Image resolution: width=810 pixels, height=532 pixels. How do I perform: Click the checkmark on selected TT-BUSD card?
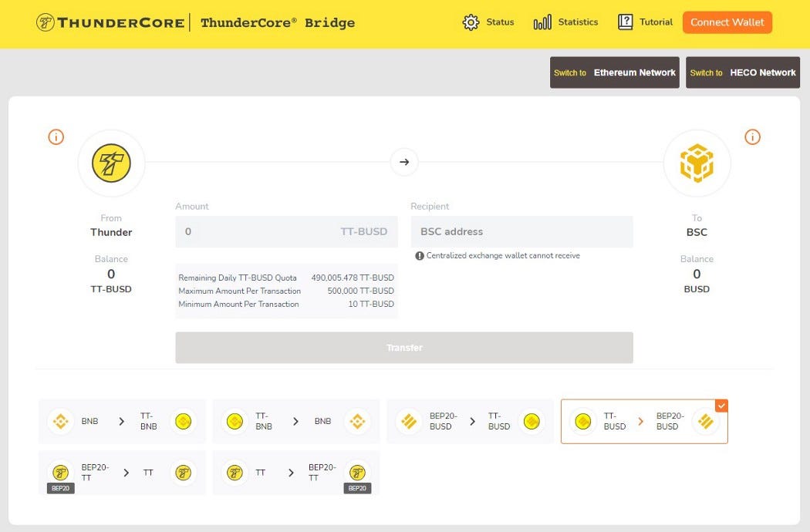(721, 406)
